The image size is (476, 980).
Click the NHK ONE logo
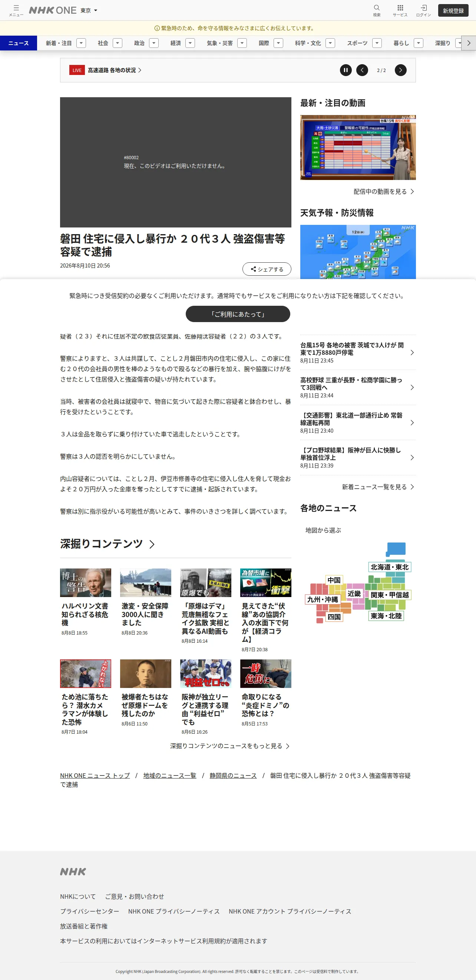pyautogui.click(x=53, y=10)
